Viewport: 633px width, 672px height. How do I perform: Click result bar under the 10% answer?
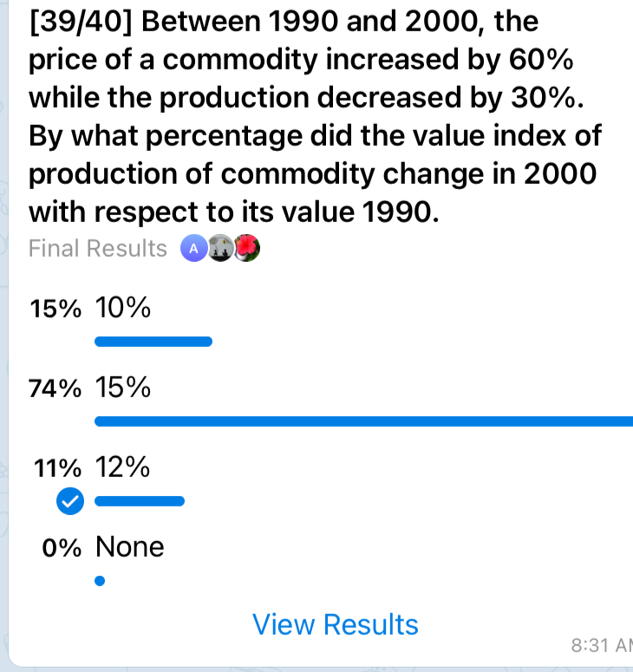(x=153, y=342)
